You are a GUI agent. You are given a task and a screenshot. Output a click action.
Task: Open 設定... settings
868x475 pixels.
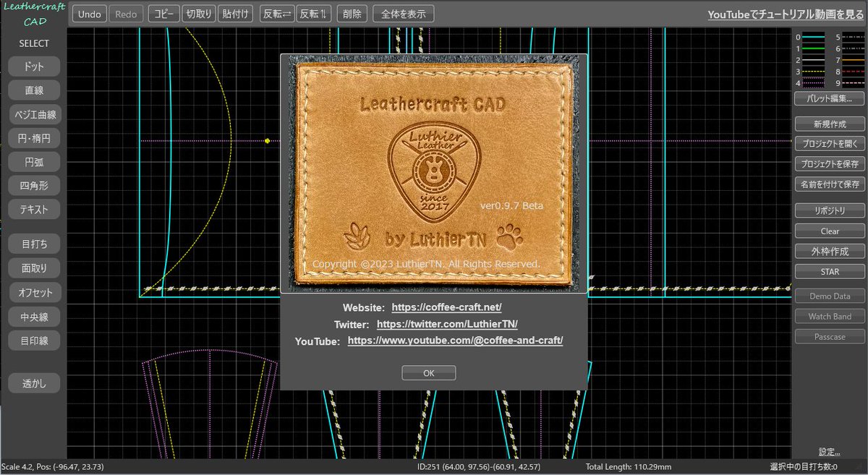829,453
